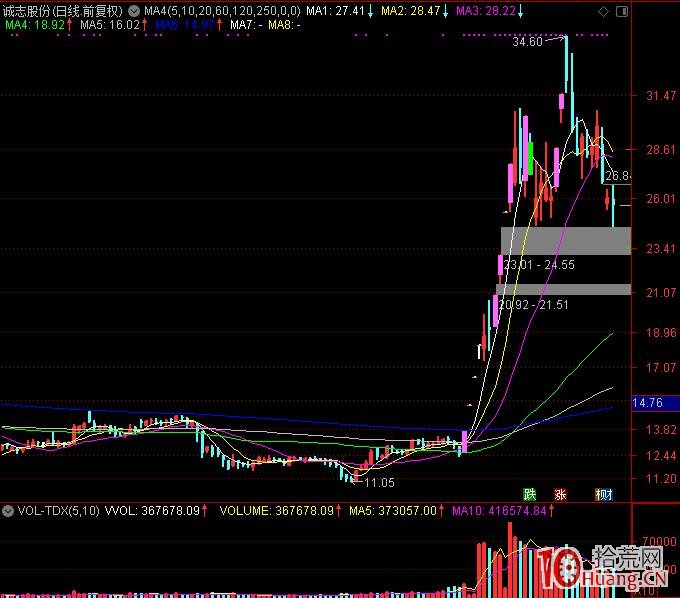The image size is (680, 598).
Task: Click the current price tag near 26.8
Action: click(x=618, y=176)
